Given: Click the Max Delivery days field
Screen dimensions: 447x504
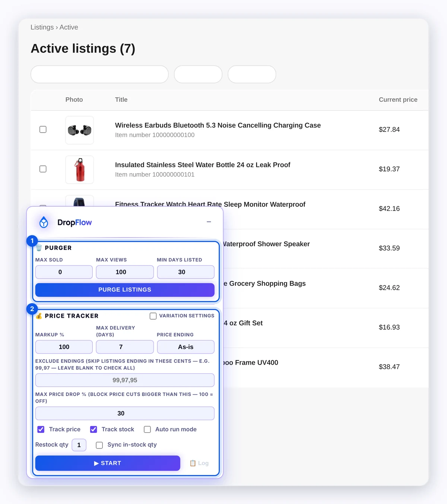Looking at the screenshot, I should [x=125, y=347].
